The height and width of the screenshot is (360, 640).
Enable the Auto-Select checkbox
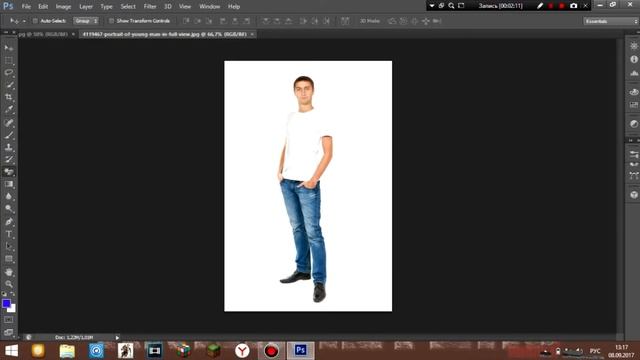(x=35, y=21)
